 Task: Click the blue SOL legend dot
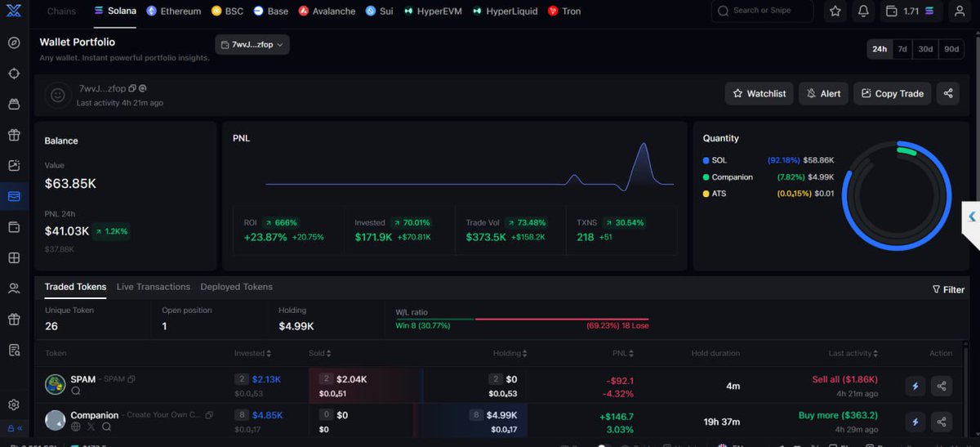(706, 160)
